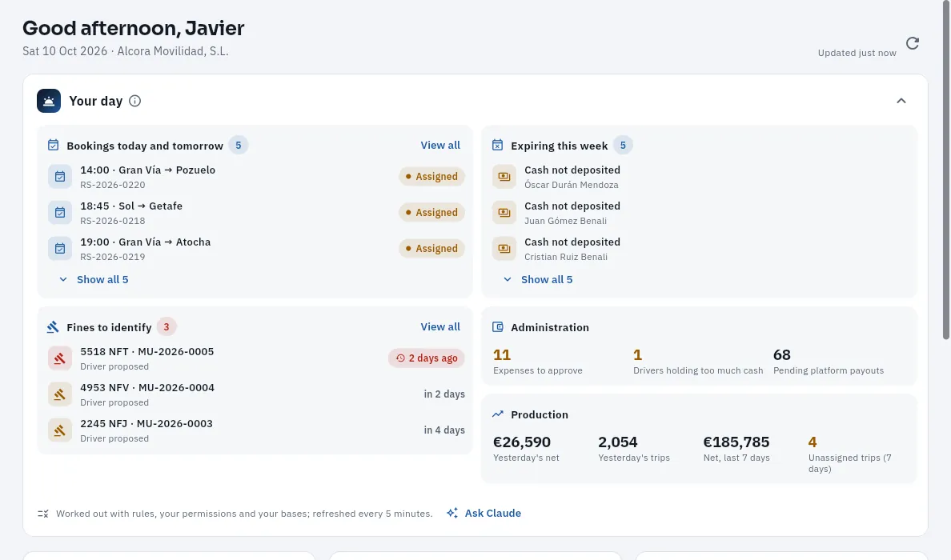Open the Drivers holding too much cash metric
951x560 pixels.
tap(698, 362)
